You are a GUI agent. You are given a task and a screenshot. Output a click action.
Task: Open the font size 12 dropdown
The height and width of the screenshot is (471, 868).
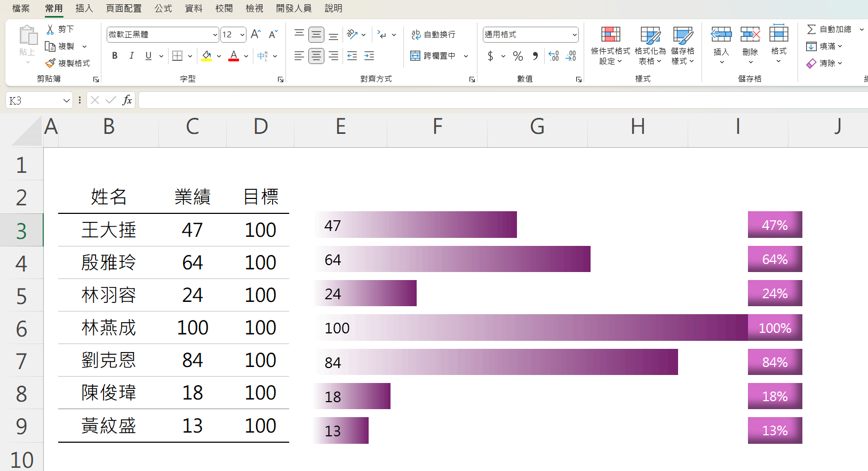(x=242, y=35)
